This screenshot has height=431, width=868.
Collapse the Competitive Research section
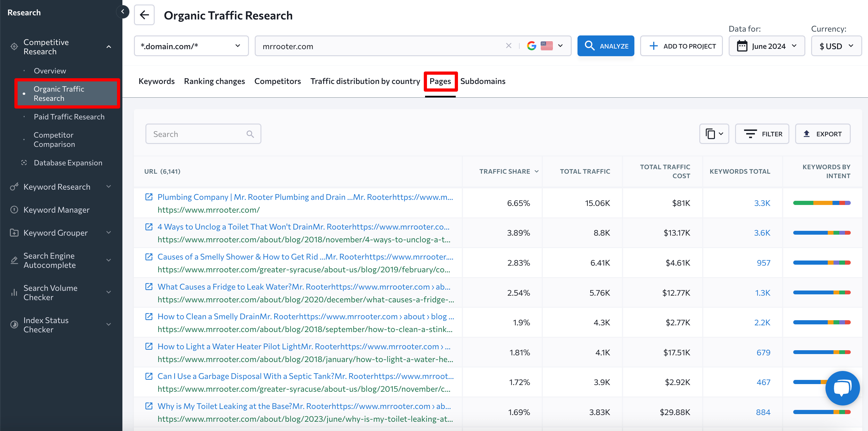point(109,47)
